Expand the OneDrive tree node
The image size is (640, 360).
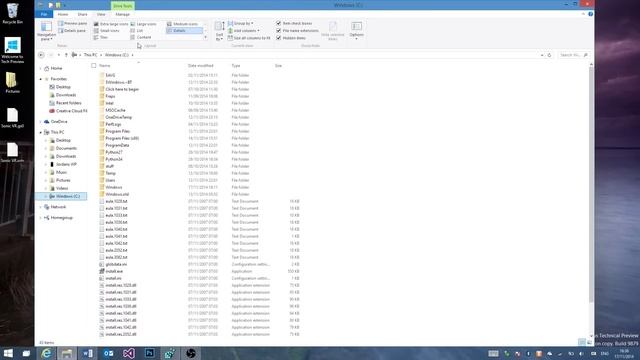tap(41, 122)
